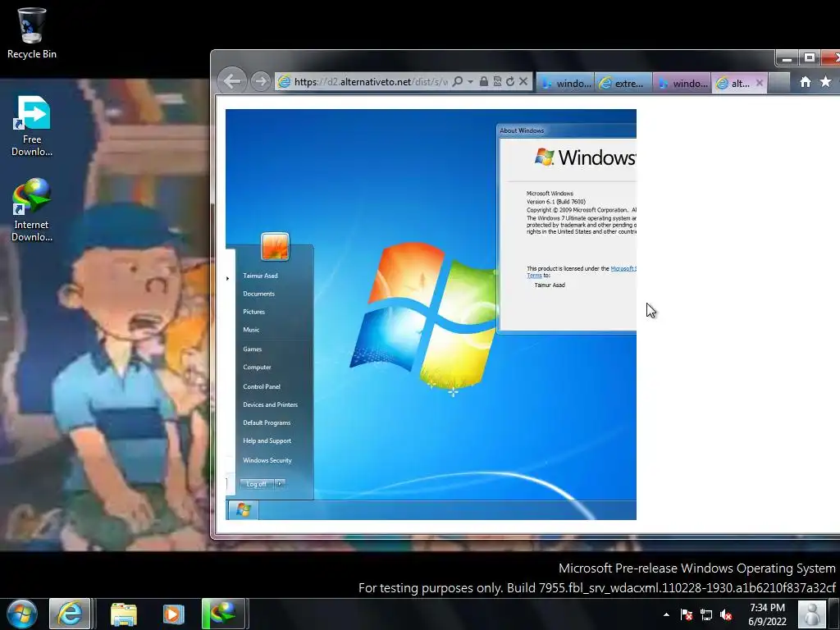Viewport: 840px width, 630px height.
Task: Stop loading with the address bar X
Action: point(523,81)
